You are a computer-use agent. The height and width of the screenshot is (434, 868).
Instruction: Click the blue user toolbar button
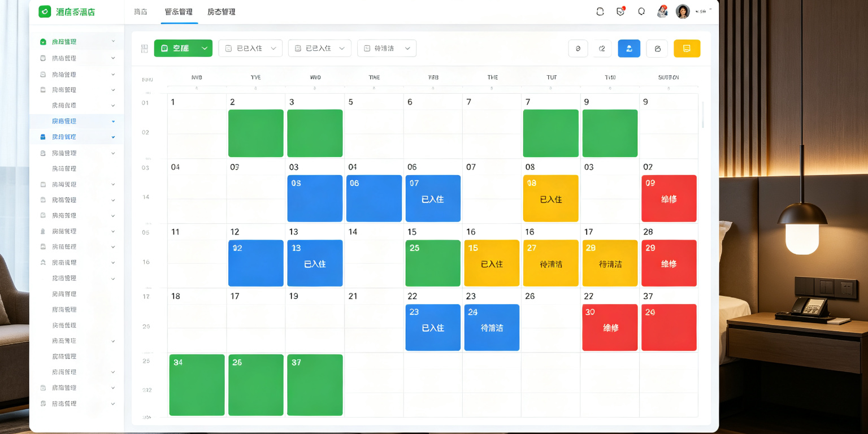pyautogui.click(x=629, y=49)
